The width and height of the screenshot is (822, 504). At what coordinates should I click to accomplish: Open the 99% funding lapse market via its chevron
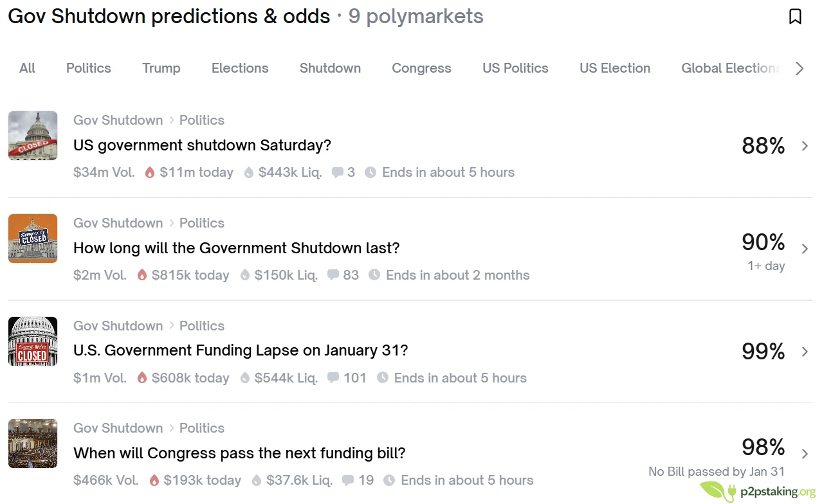(805, 351)
